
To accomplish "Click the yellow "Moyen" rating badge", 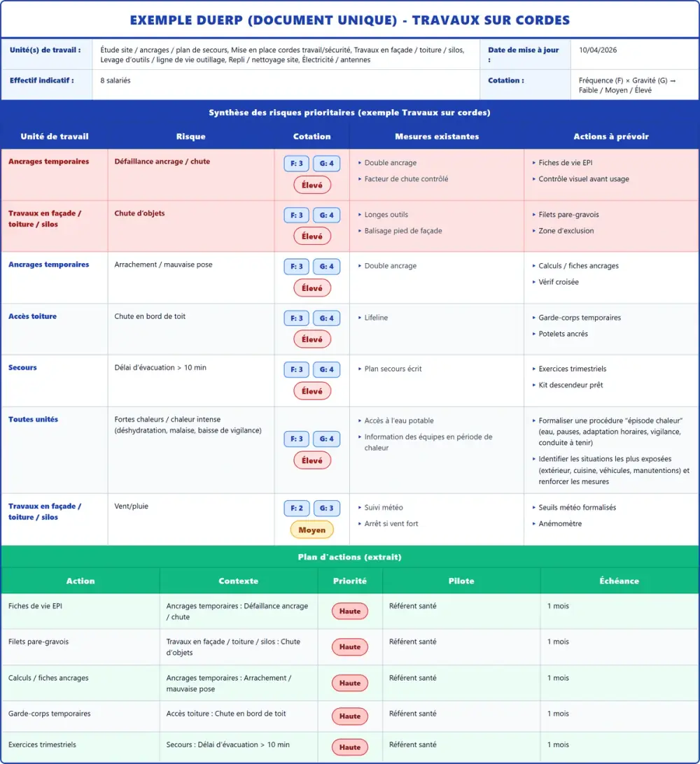I will [312, 530].
